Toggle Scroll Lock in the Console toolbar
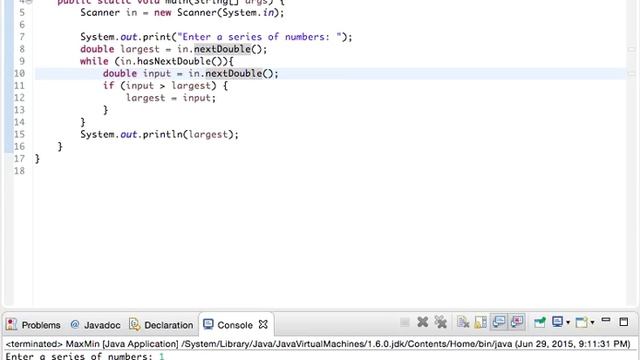640x360 pixels. pyautogui.click(x=480, y=322)
